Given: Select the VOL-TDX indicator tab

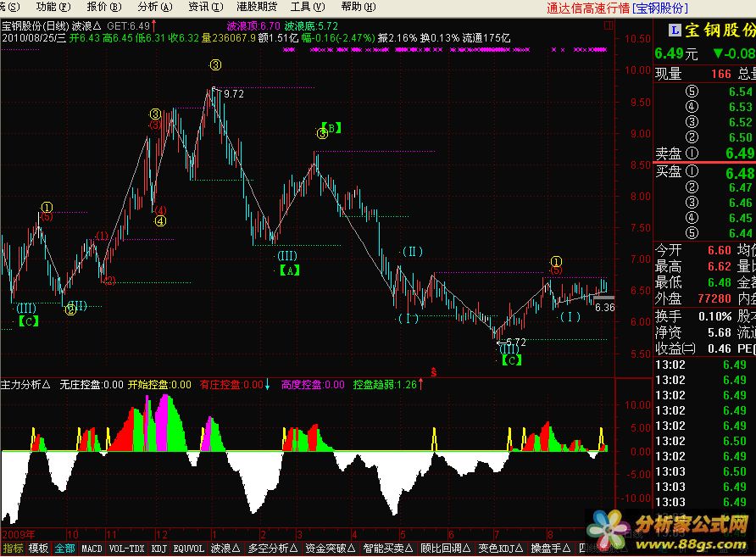Looking at the screenshot, I should pyautogui.click(x=127, y=549).
